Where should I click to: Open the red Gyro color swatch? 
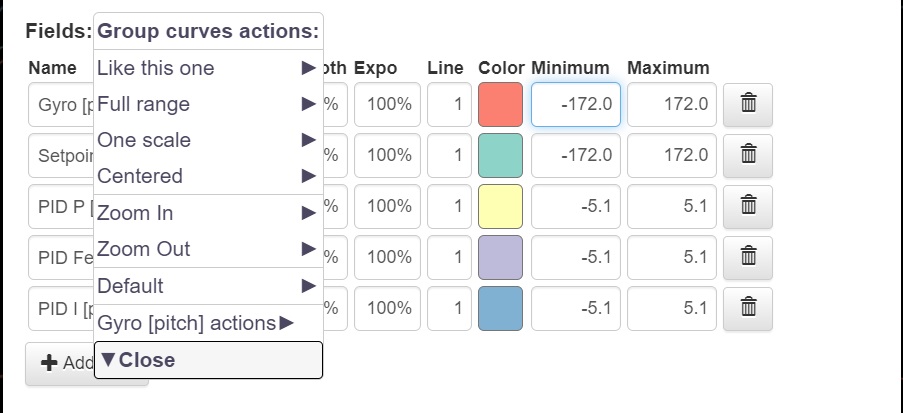[x=500, y=104]
